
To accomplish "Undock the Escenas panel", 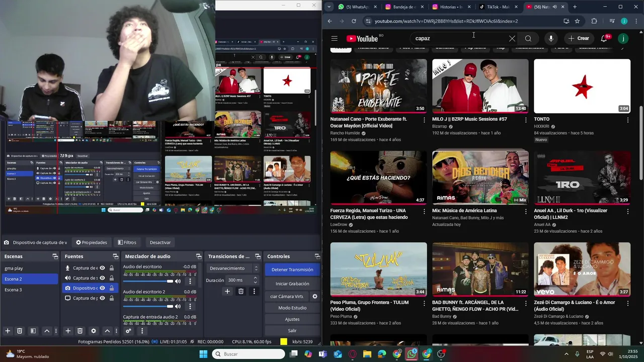I will (x=55, y=256).
